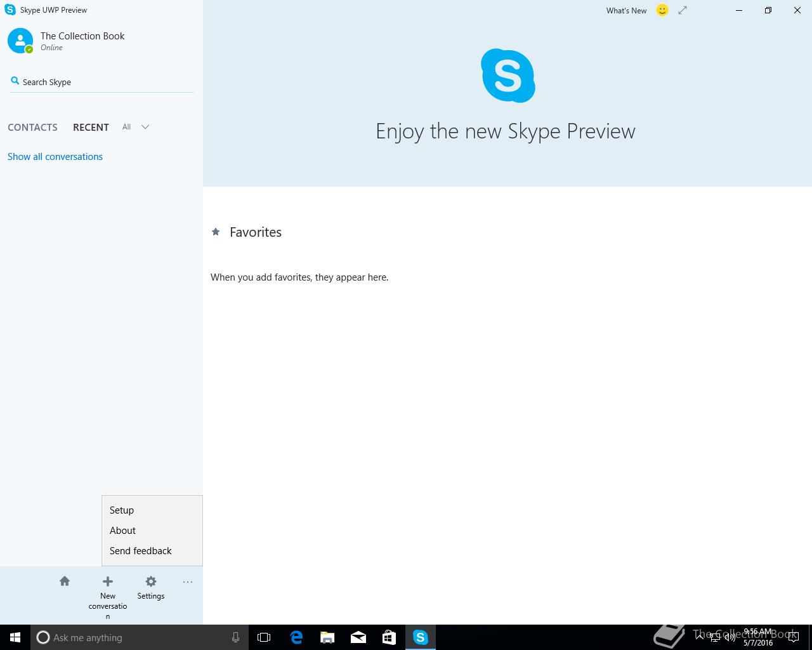Click the Favorites heading
This screenshot has height=650, width=812.
pyautogui.click(x=256, y=232)
